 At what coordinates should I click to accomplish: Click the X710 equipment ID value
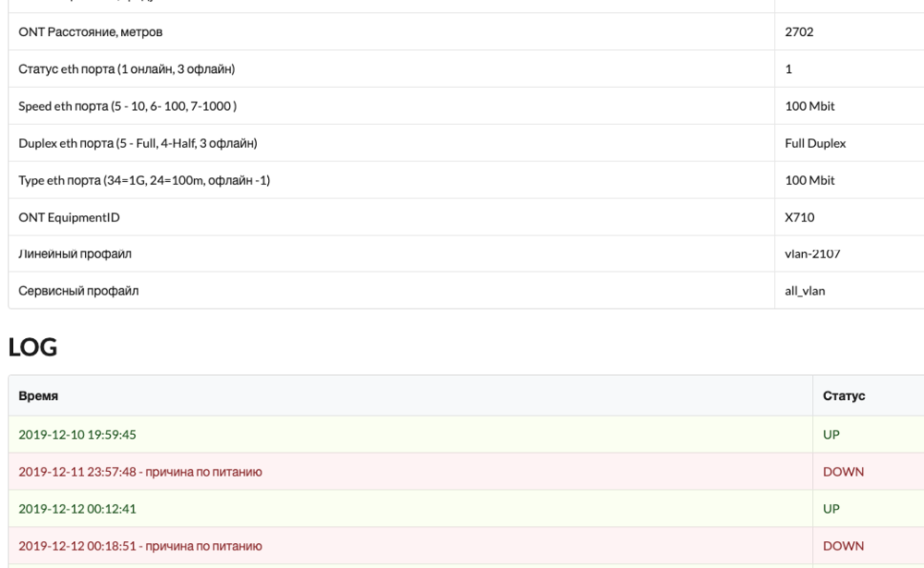point(799,217)
